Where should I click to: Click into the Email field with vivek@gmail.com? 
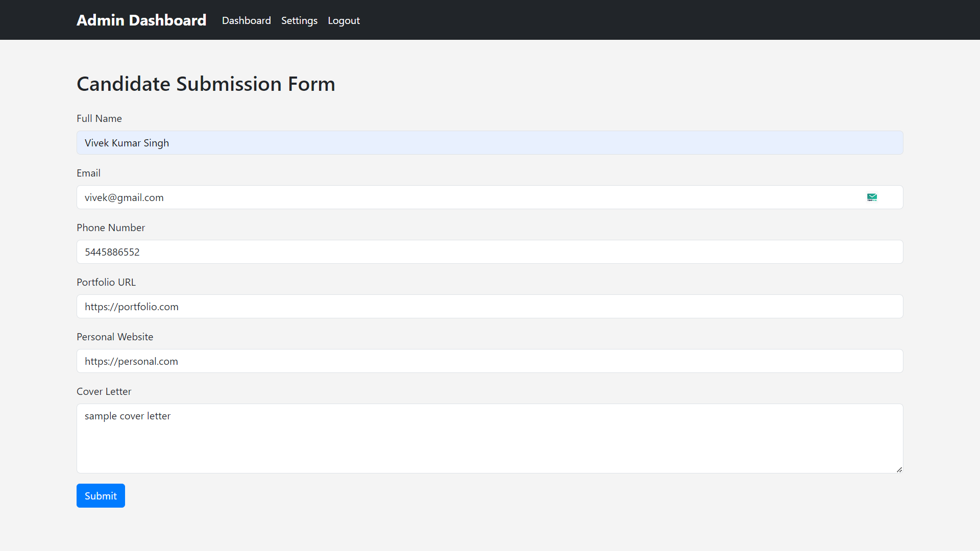(x=459, y=197)
